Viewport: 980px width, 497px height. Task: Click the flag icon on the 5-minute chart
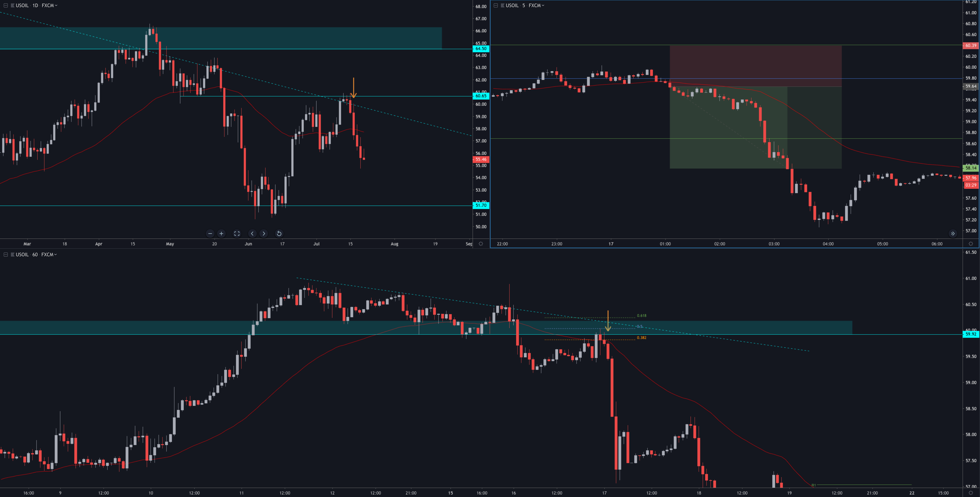click(503, 5)
